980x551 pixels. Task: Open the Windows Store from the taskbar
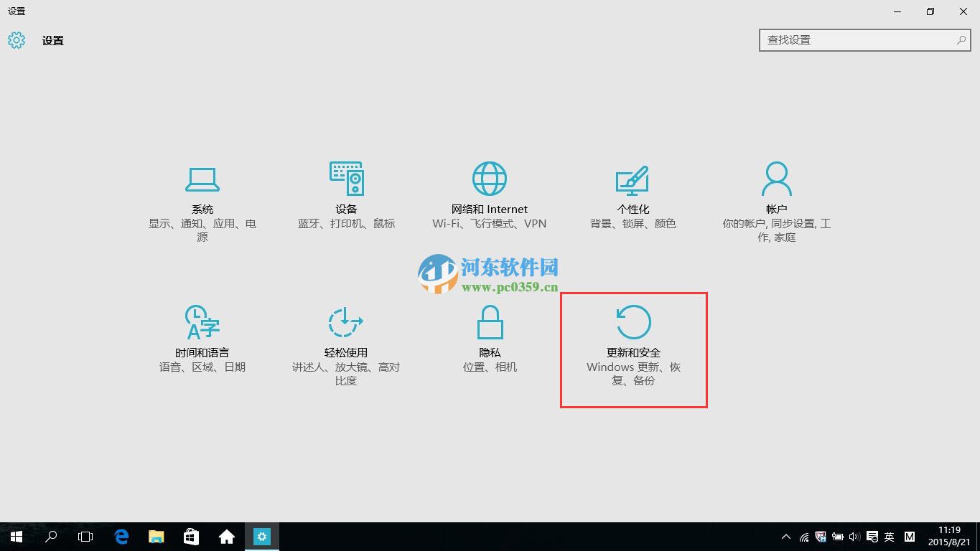click(191, 536)
